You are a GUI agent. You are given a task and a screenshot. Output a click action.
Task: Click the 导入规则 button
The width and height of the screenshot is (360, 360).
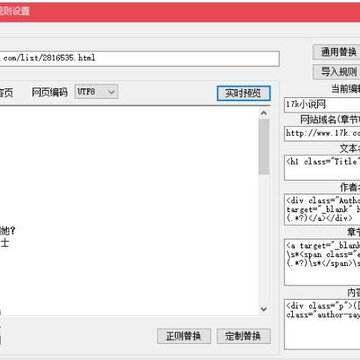coord(337,72)
